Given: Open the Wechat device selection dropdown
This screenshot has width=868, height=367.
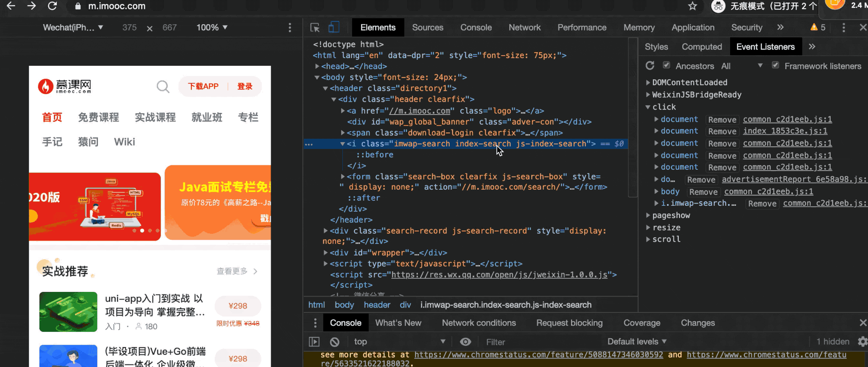Looking at the screenshot, I should tap(73, 28).
